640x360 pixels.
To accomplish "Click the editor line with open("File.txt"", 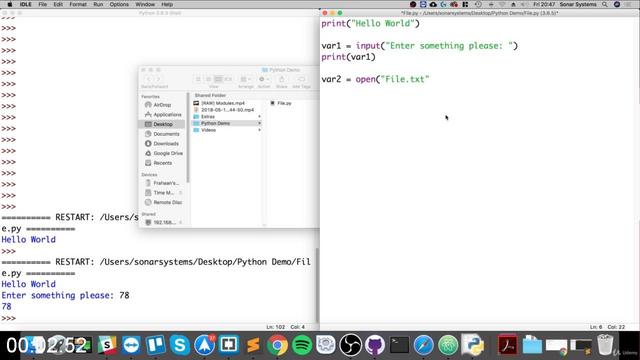I will (x=375, y=79).
